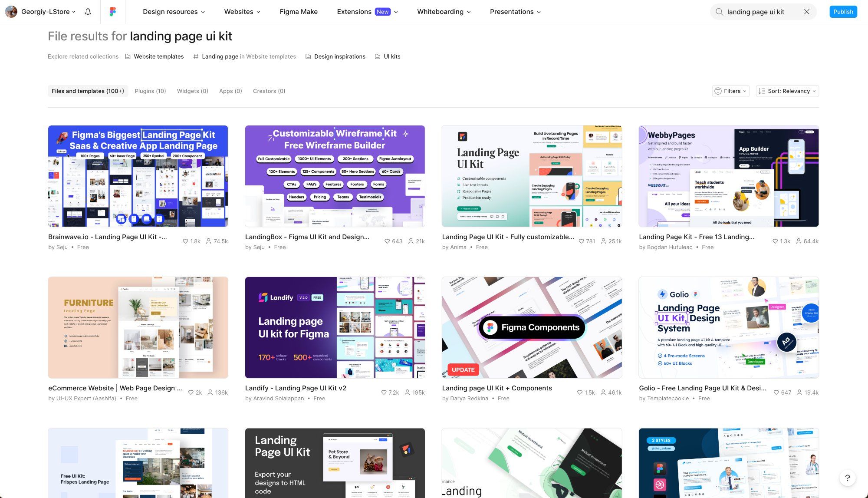The width and height of the screenshot is (868, 498).
Task: Like the LandingBox kit heart icon
Action: click(387, 241)
